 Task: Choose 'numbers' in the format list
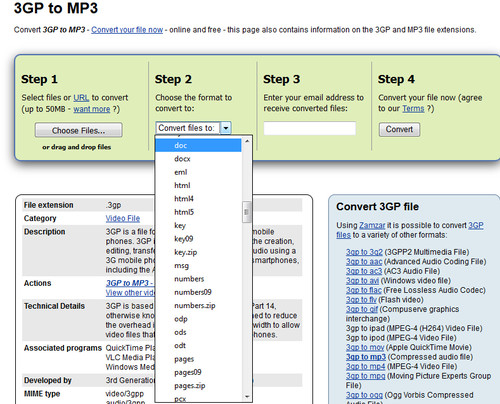click(198, 279)
